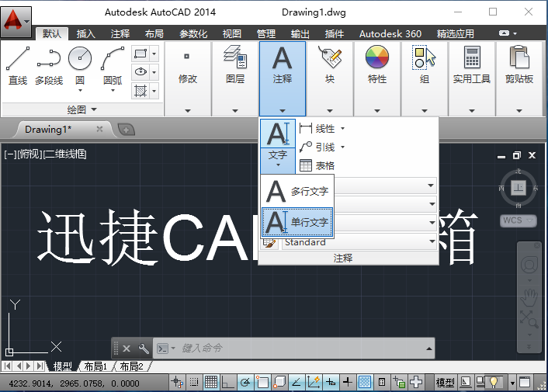The height and width of the screenshot is (392, 548).
Task: Close the command line window with X
Action: click(127, 349)
